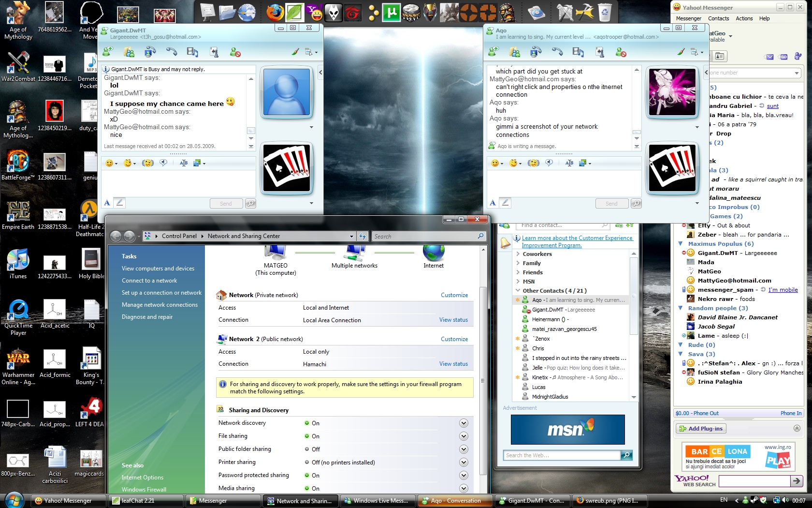This screenshot has width=812, height=508.
Task: Collapse the Maximus Populus group in Yahoo! Messenger
Action: (x=681, y=244)
